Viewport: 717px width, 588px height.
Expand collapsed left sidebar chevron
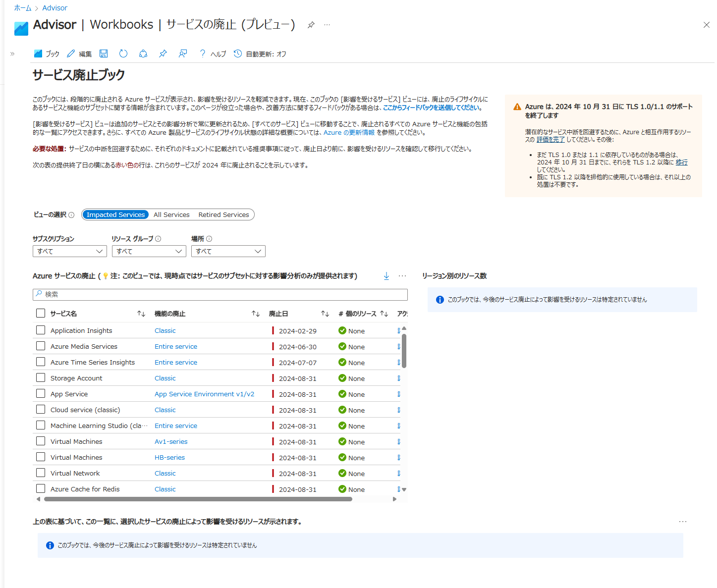[x=12, y=53]
